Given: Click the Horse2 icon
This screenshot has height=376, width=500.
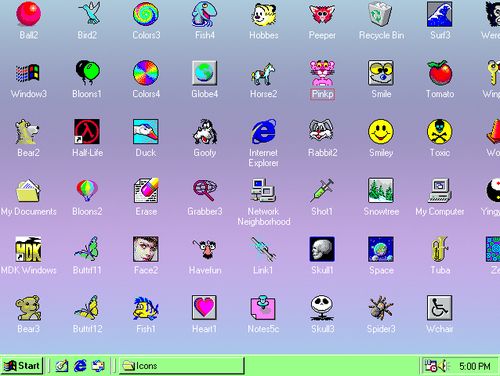Looking at the screenshot, I should pyautogui.click(x=263, y=73).
